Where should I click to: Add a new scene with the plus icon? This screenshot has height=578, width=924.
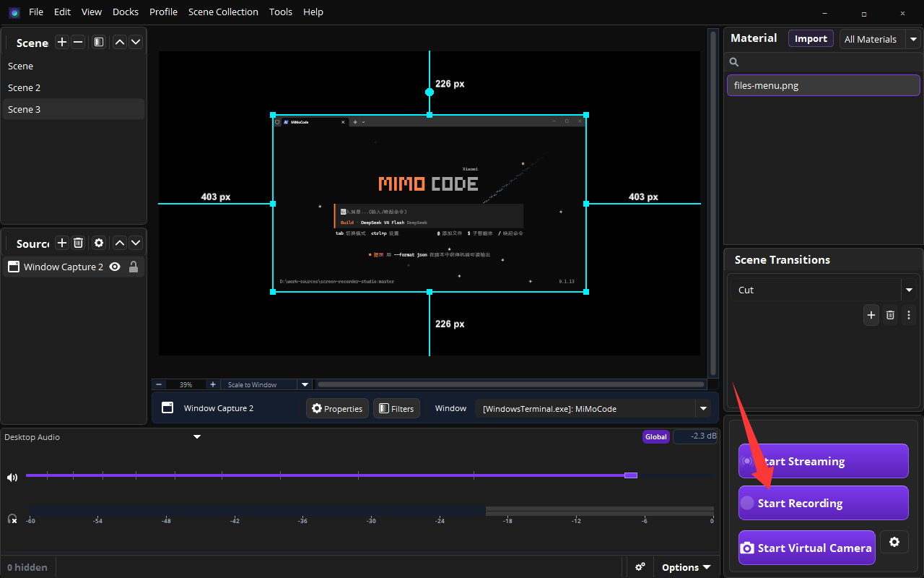62,42
